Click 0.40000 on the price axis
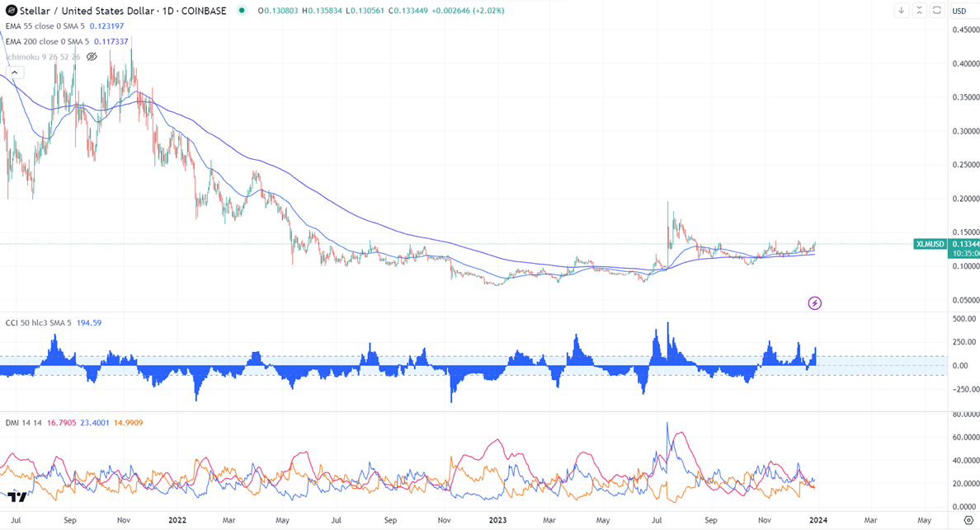Screen dimensions: 980x530 pos(965,63)
